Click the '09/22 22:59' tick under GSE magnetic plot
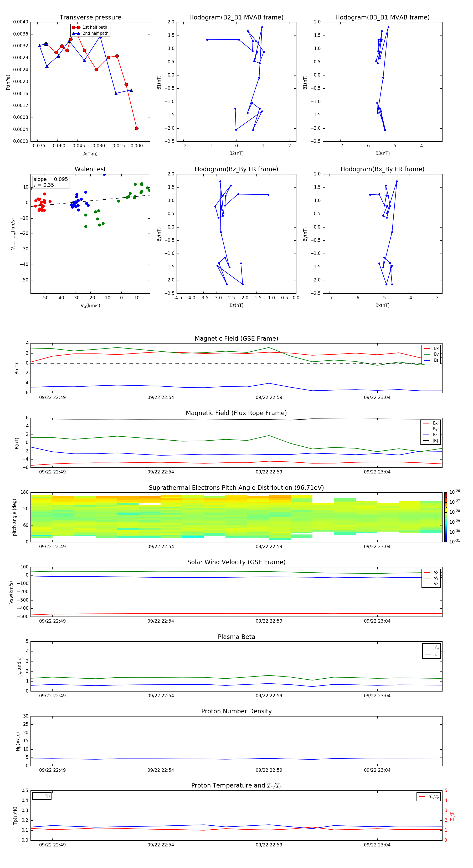Screen dimensions: 473x868 click(x=269, y=397)
